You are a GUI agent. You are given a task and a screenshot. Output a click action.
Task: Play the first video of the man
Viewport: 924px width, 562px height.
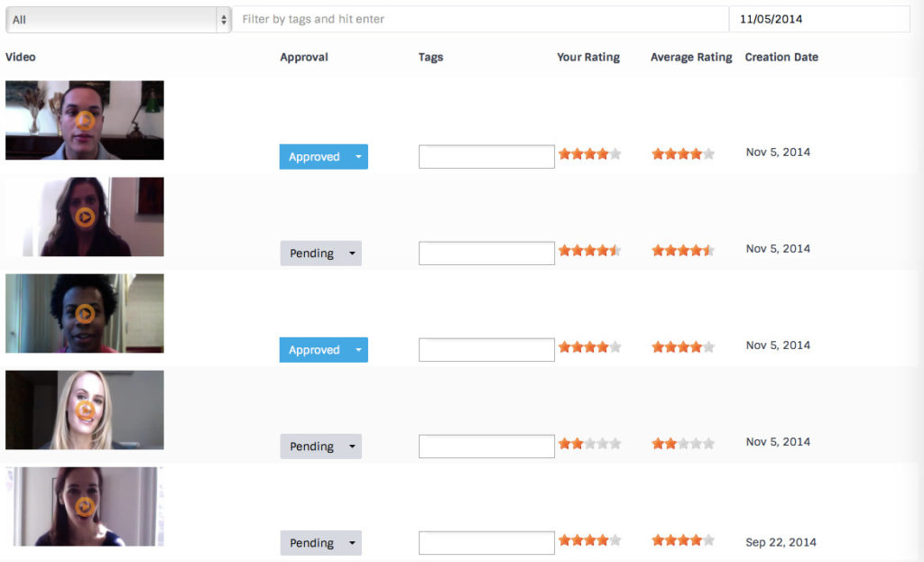[85, 121]
